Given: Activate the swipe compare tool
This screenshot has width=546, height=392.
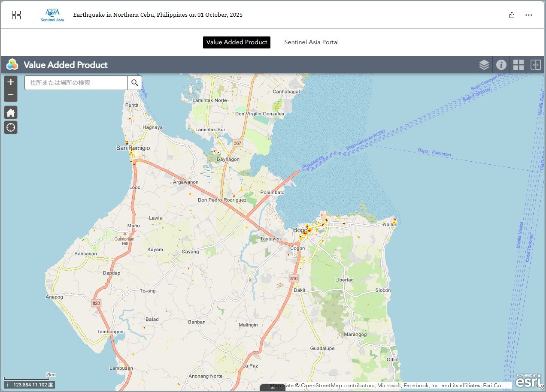Looking at the screenshot, I should (535, 65).
